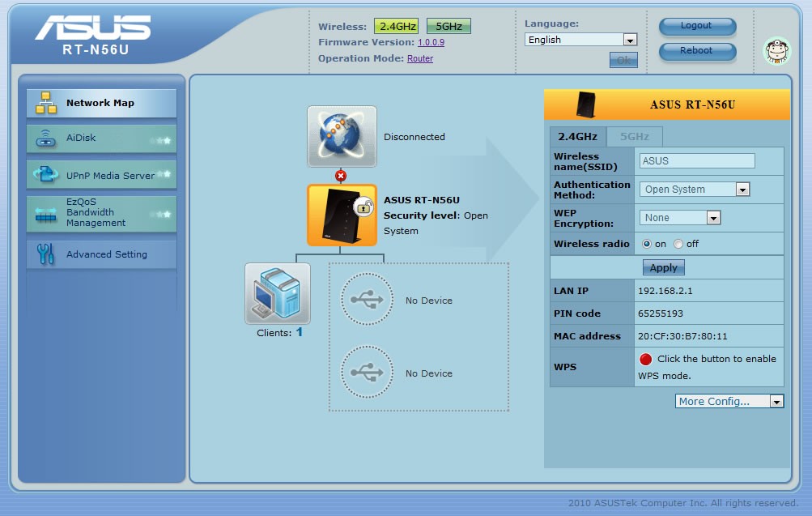812x516 pixels.
Task: Open the Clients computer icon
Action: tap(278, 293)
